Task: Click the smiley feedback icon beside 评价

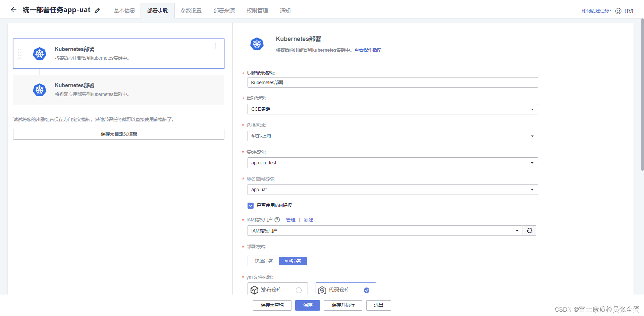Action: tap(618, 11)
